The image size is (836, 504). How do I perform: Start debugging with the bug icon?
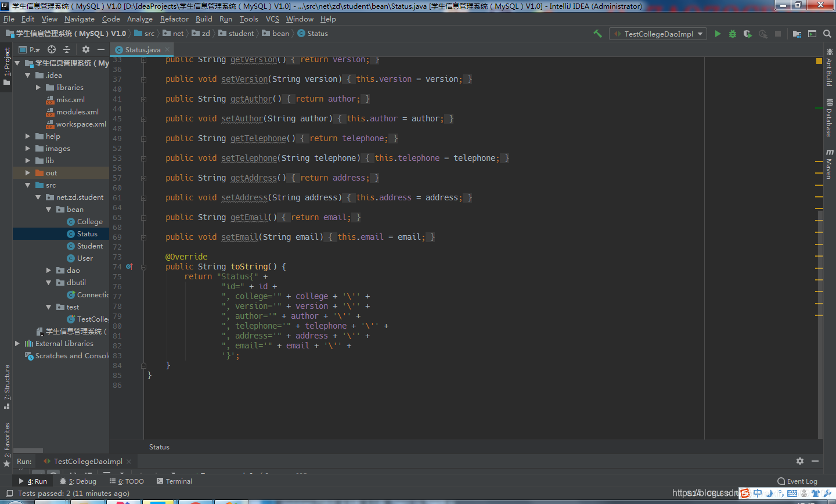733,34
